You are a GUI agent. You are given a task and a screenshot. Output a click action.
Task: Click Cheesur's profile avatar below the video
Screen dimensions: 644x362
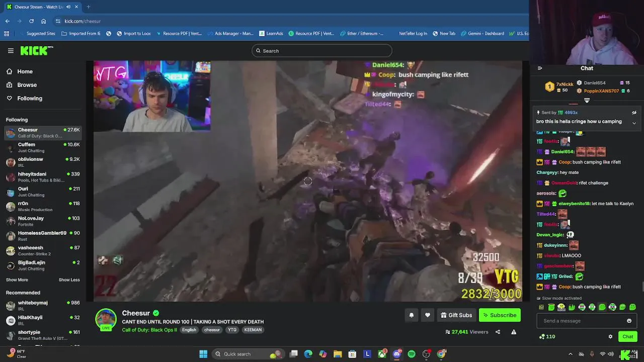[106, 319]
